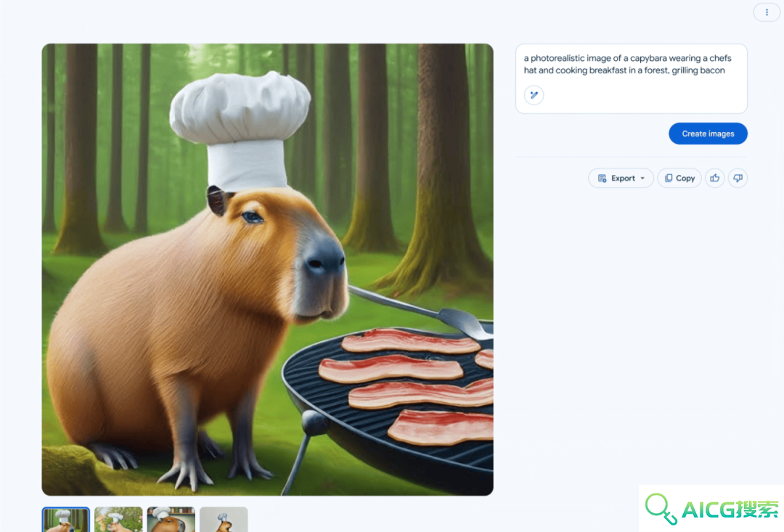
Task: Click the magic wand prompt enhance icon
Action: coord(534,95)
